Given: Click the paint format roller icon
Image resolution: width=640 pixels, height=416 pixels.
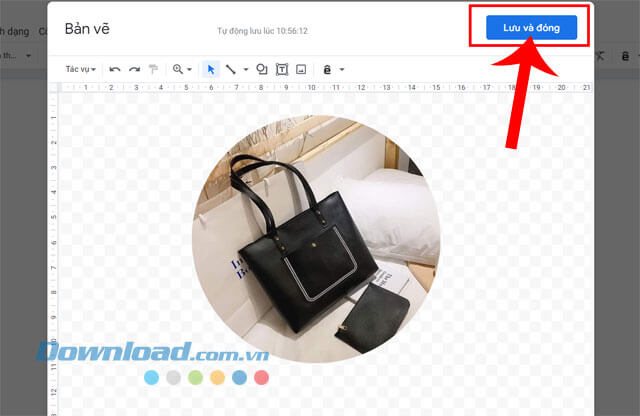Looking at the screenshot, I should coord(153,69).
